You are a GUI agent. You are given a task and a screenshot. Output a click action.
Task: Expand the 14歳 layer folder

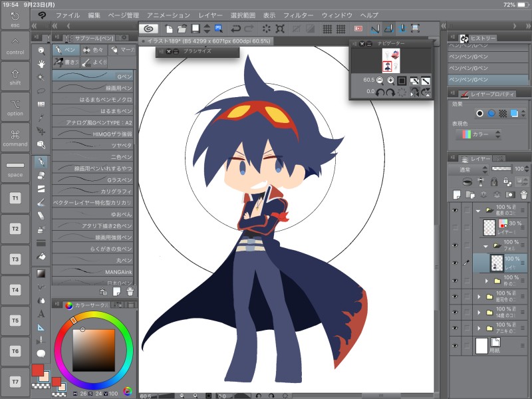pos(479,313)
